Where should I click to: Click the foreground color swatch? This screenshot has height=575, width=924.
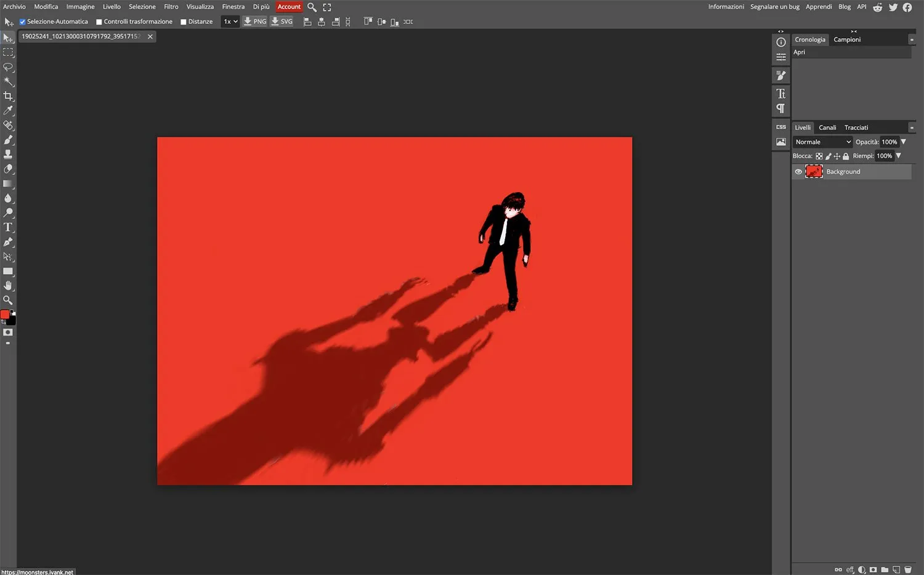pyautogui.click(x=5, y=314)
